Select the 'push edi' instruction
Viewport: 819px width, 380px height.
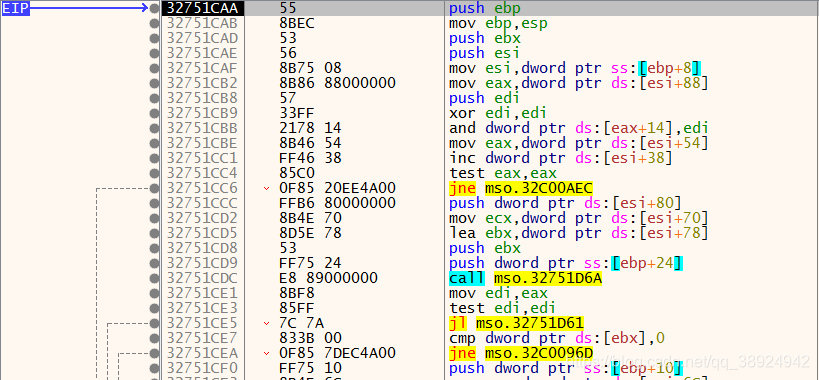(x=485, y=98)
